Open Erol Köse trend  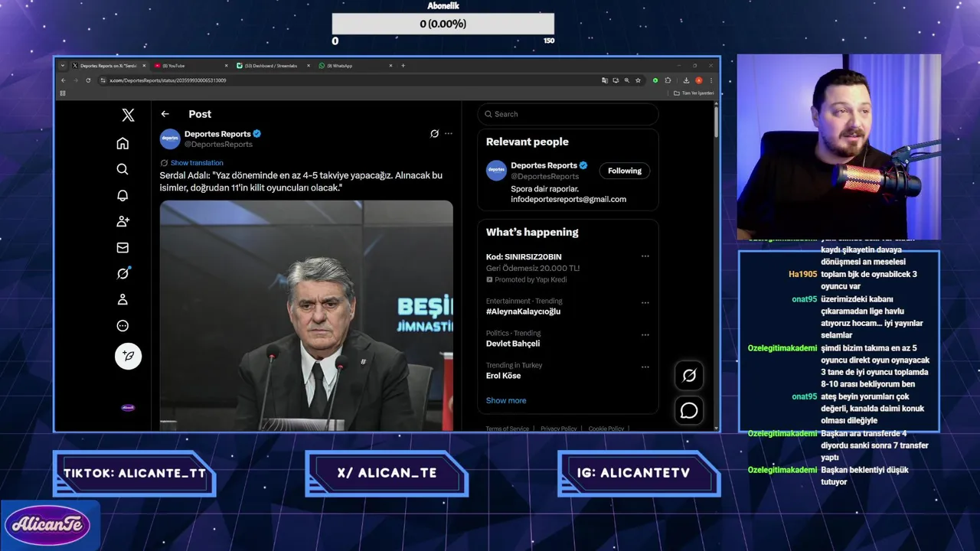click(x=503, y=376)
